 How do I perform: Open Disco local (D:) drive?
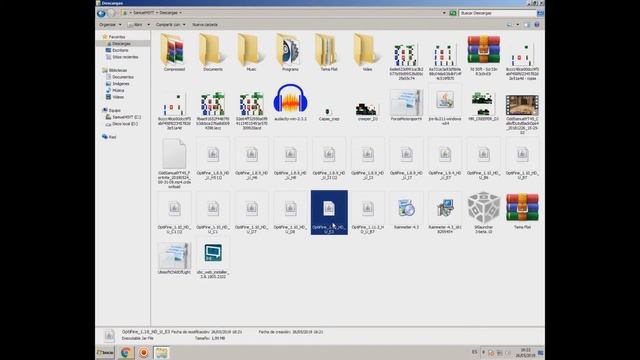point(122,124)
